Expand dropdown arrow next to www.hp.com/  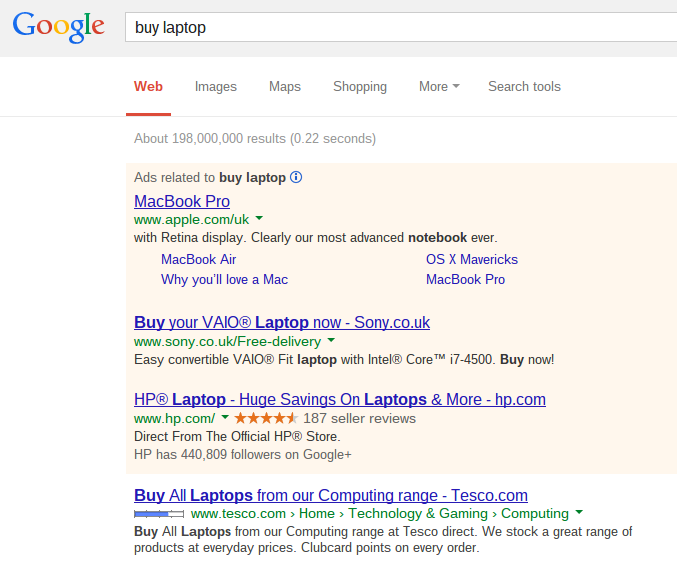pos(225,417)
